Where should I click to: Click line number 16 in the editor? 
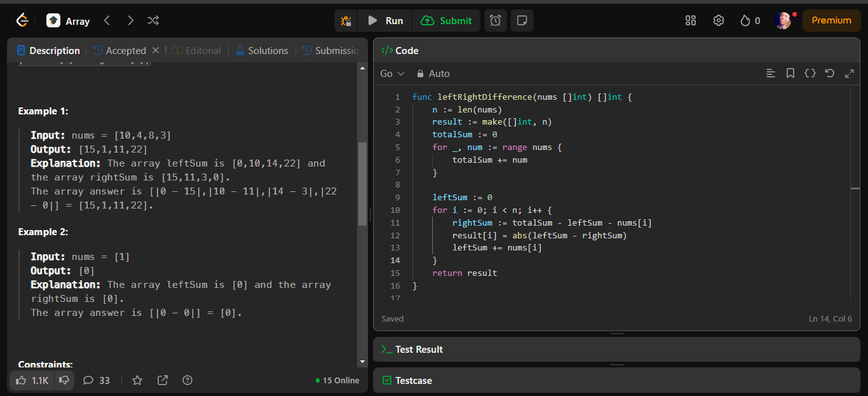point(396,286)
